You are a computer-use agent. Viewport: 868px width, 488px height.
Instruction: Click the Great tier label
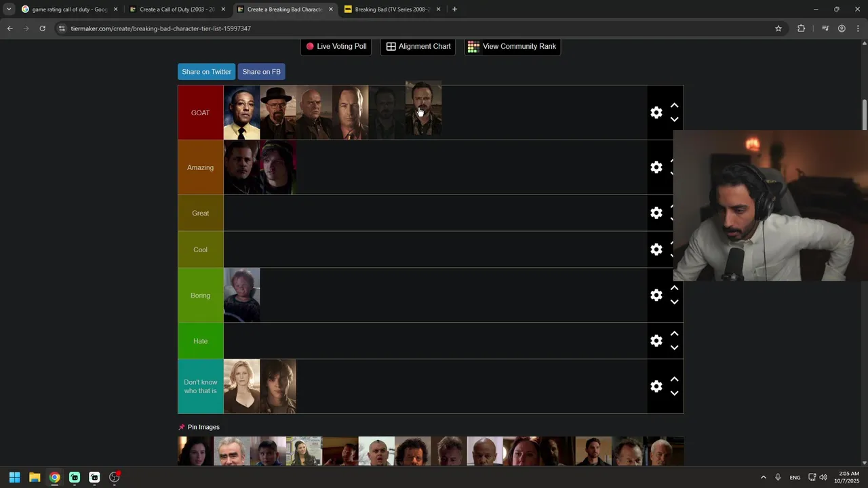tap(200, 213)
